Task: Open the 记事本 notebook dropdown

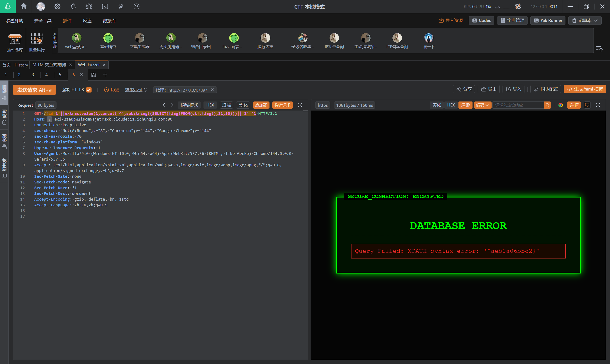Action: click(585, 20)
